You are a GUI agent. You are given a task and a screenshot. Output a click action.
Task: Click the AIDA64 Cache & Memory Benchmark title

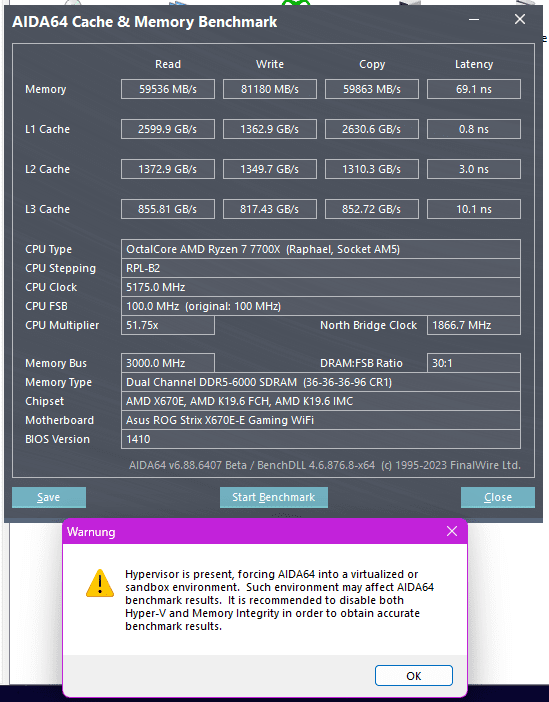[145, 22]
